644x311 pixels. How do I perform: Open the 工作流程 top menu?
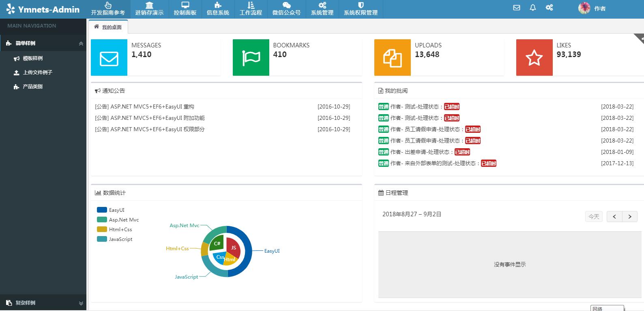click(251, 9)
